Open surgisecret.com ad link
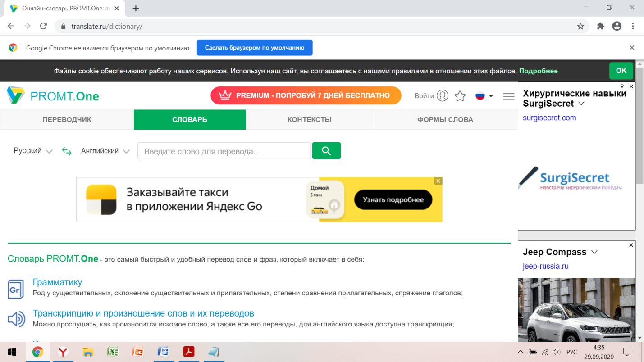This screenshot has height=362, width=644. click(x=549, y=118)
